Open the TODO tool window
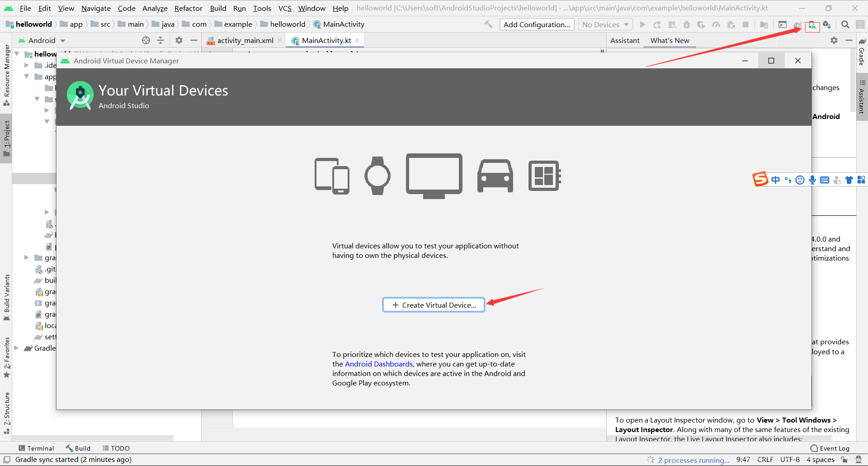 (116, 448)
